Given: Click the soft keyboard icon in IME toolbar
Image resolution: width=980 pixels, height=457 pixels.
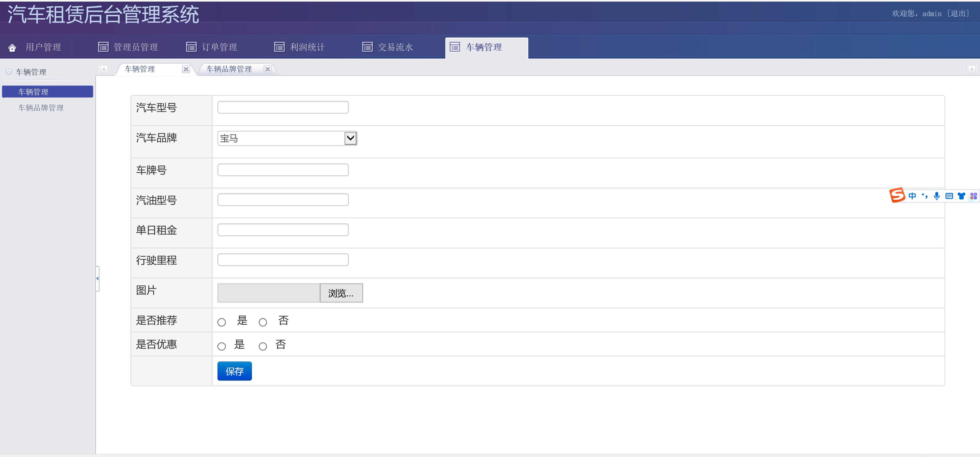Looking at the screenshot, I should pos(949,196).
